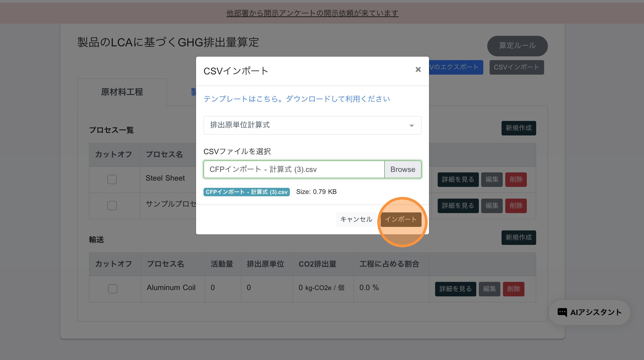The height and width of the screenshot is (360, 644).
Task: Click Browse to choose a CSV file
Action: click(403, 170)
